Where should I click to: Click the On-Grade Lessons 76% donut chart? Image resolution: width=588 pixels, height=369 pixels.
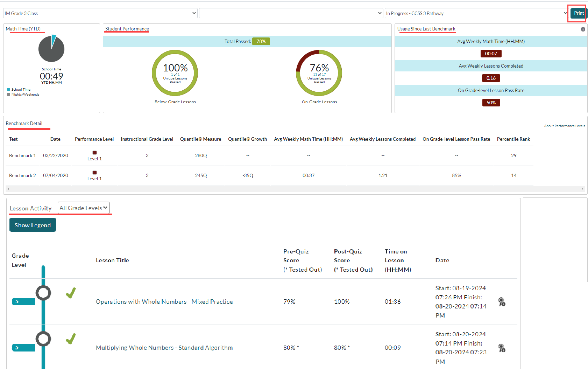click(319, 73)
